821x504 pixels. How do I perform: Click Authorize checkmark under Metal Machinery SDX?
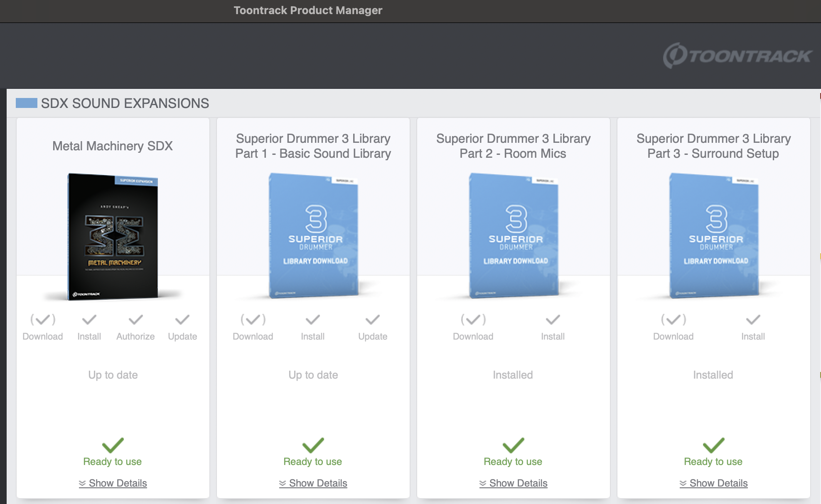[135, 320]
